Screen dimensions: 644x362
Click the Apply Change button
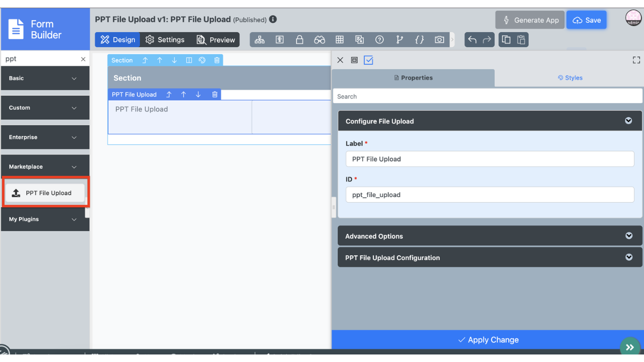tap(488, 340)
